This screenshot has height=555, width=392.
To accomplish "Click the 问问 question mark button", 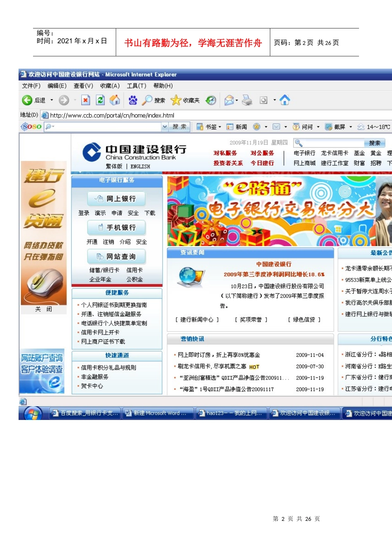I will pos(303,127).
